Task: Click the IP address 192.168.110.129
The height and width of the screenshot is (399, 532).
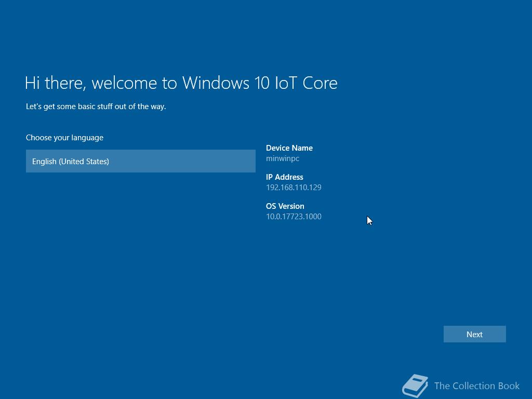Action: click(x=294, y=187)
